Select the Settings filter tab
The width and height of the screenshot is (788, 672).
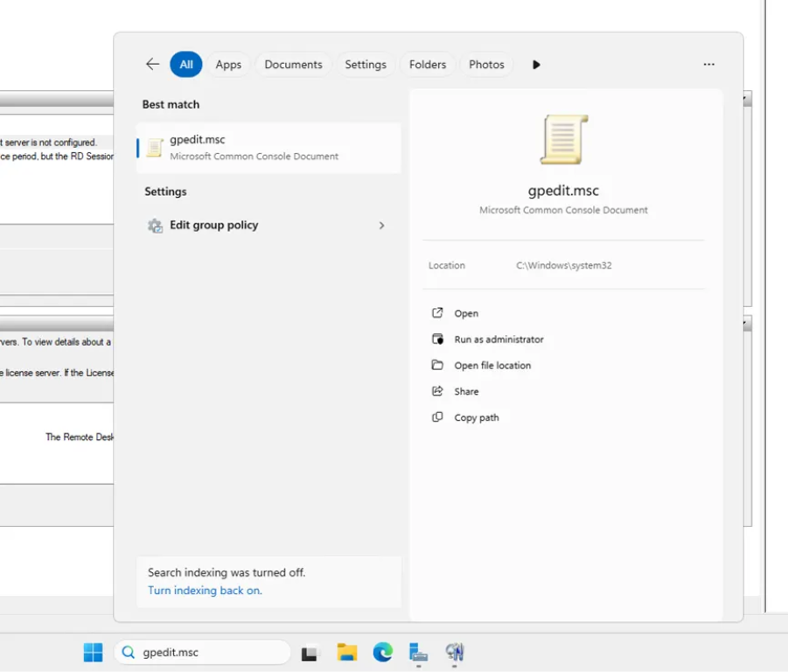pyautogui.click(x=366, y=65)
